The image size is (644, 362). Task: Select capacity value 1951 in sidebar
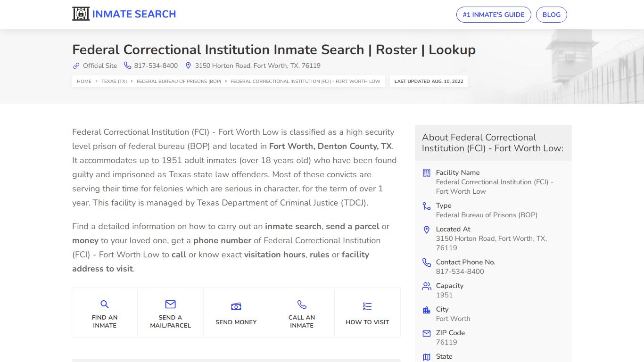pyautogui.click(x=445, y=295)
